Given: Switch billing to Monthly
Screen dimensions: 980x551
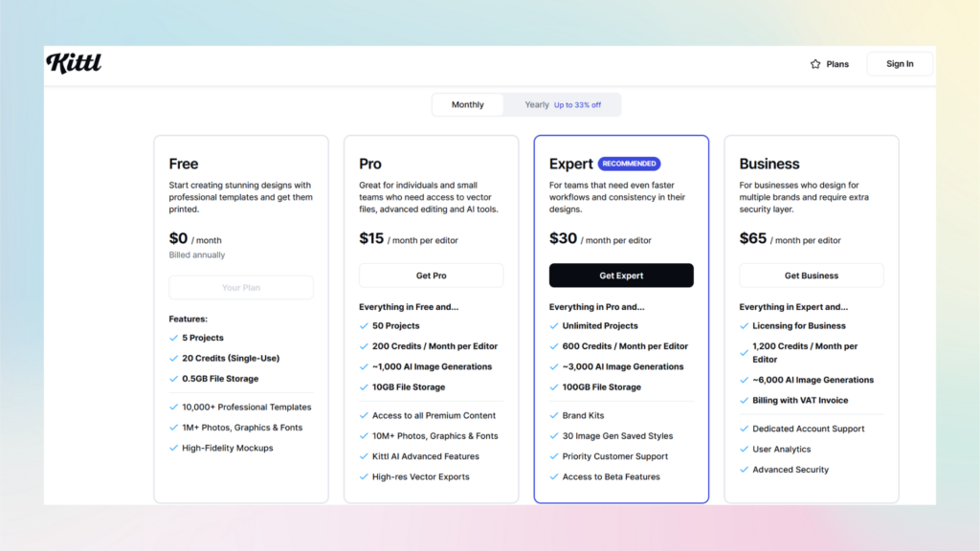Looking at the screenshot, I should pyautogui.click(x=467, y=104).
